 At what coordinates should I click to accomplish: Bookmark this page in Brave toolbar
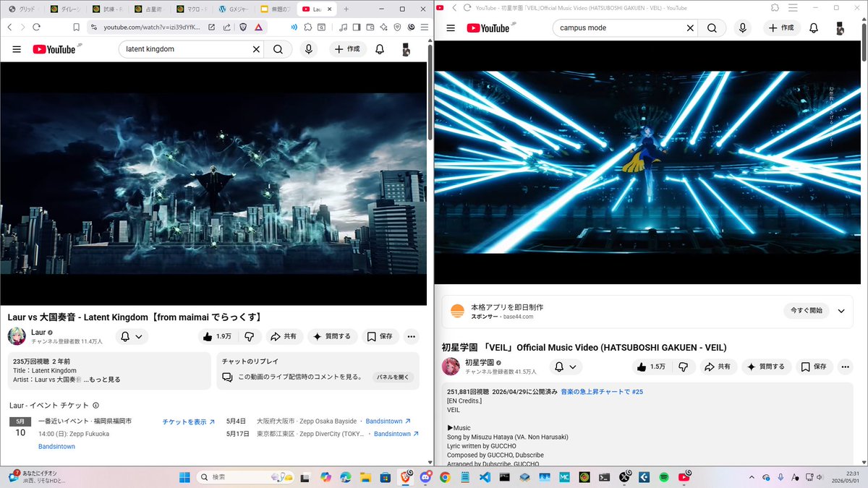point(76,27)
